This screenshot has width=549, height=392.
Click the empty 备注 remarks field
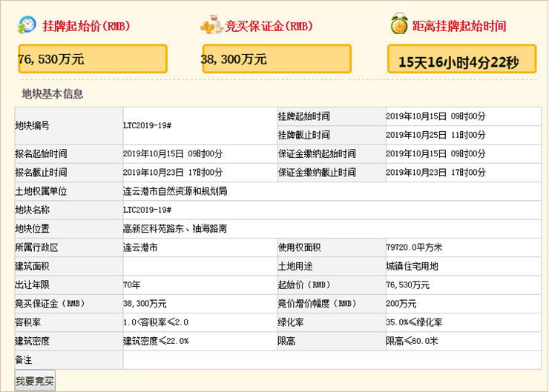(332, 359)
